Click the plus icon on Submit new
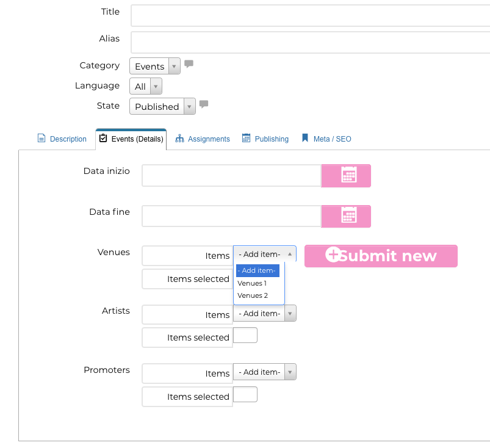 (333, 255)
